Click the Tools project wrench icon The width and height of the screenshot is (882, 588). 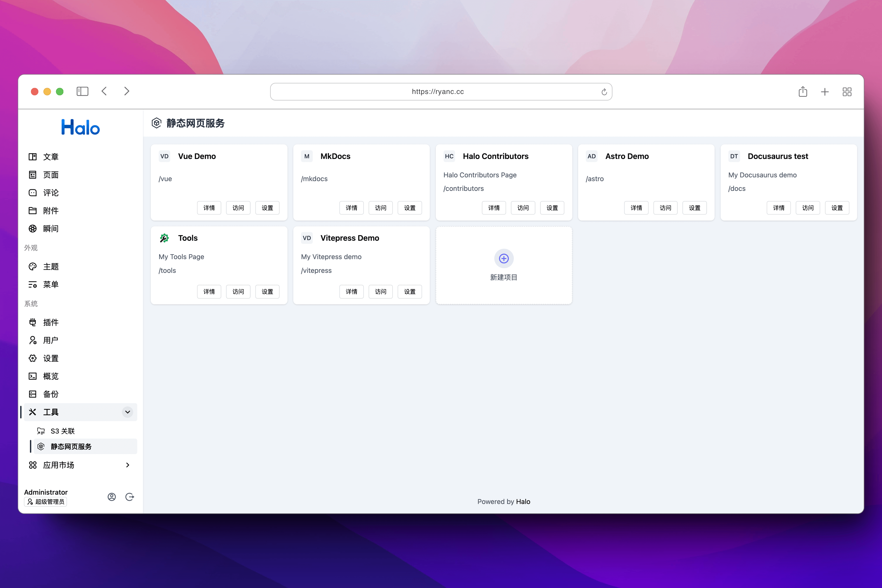(164, 238)
